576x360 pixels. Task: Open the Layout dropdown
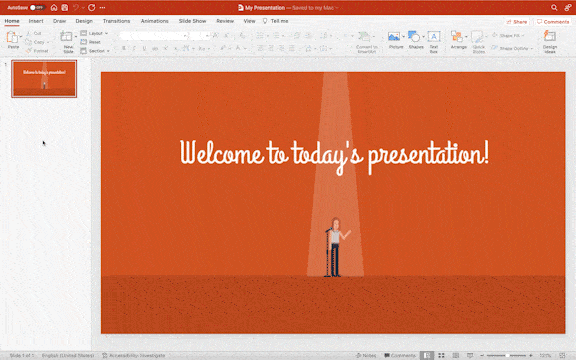pos(94,33)
